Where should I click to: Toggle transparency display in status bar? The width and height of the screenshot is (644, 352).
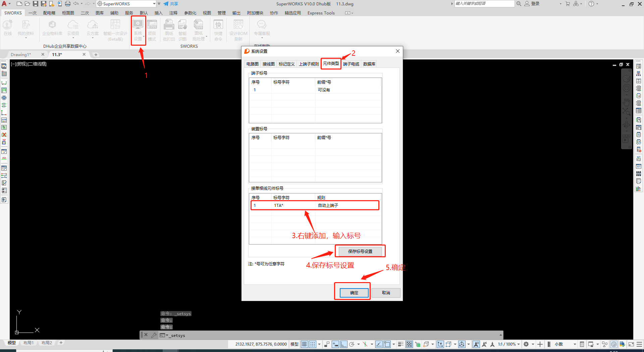(409, 344)
